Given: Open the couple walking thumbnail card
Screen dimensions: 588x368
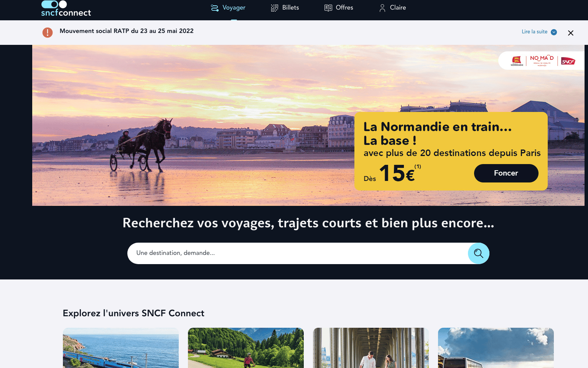Looking at the screenshot, I should click(371, 348).
